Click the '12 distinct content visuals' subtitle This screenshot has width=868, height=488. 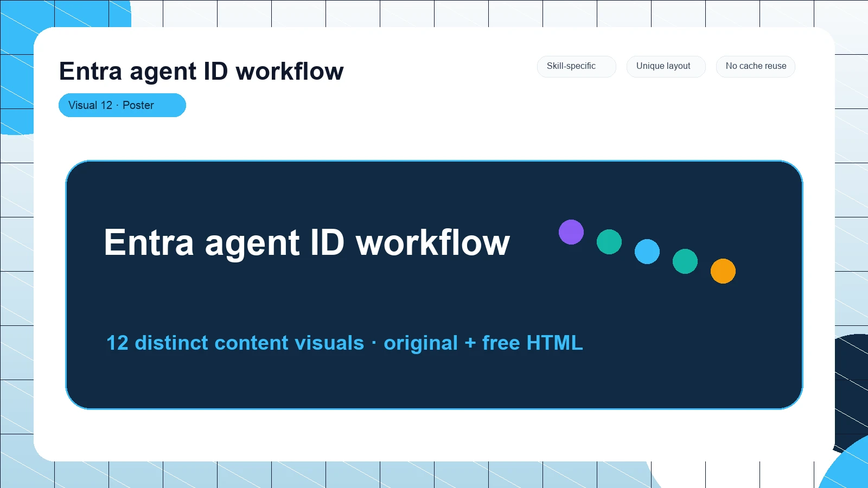click(x=344, y=343)
